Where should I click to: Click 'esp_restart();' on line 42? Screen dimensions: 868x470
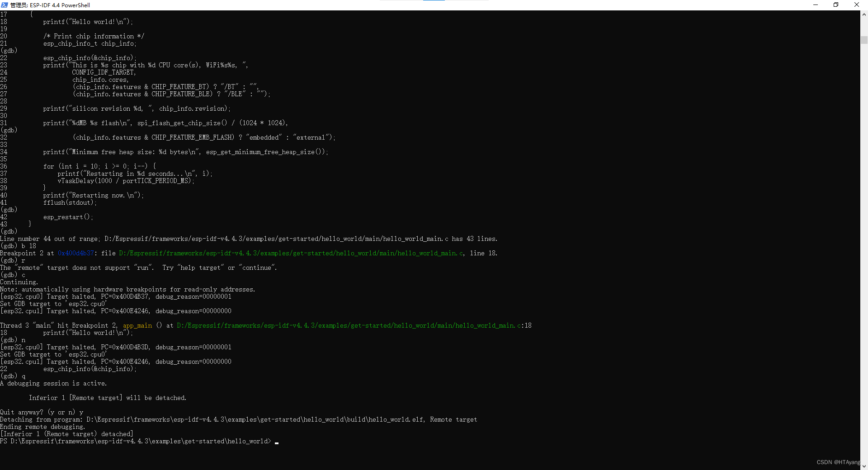click(68, 217)
